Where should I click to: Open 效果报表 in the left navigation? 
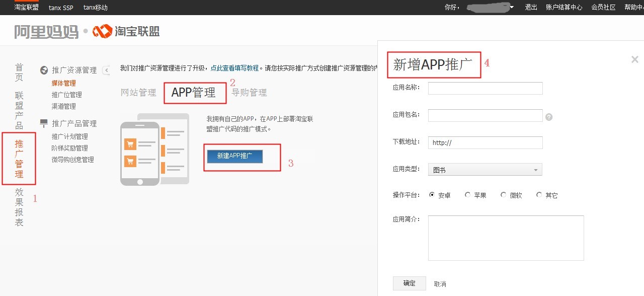pos(19,207)
